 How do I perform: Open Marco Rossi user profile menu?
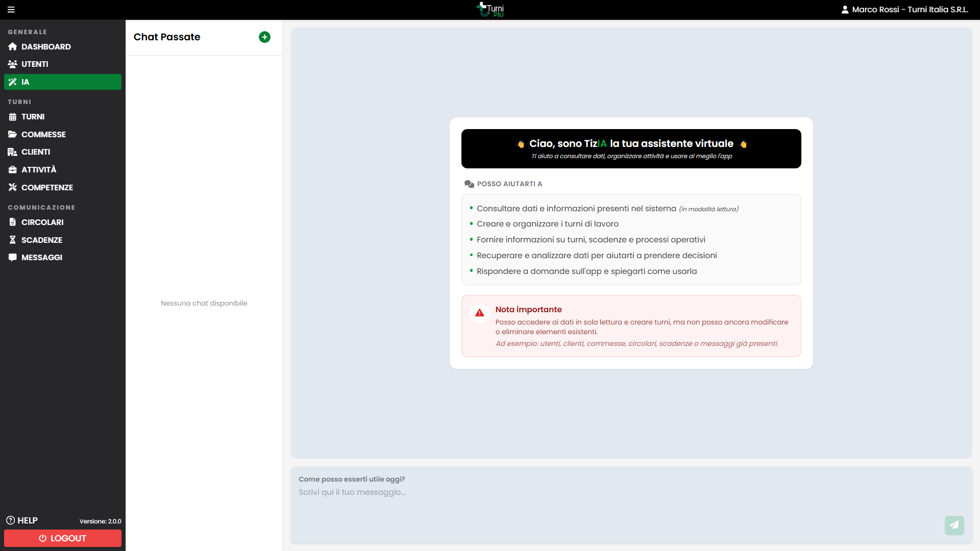[x=904, y=10]
